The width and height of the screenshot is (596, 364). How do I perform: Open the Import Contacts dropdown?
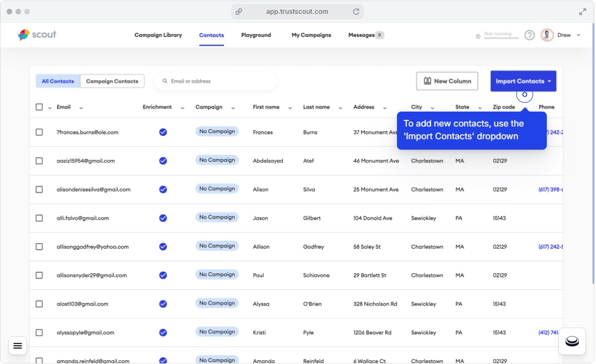[x=523, y=81]
